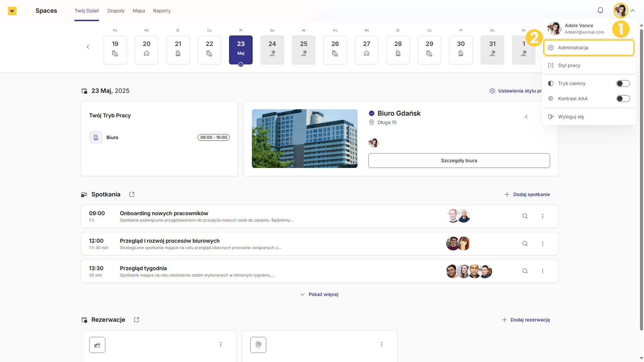Go to previous week arrow in calendar
644x362 pixels.
pyautogui.click(x=88, y=47)
